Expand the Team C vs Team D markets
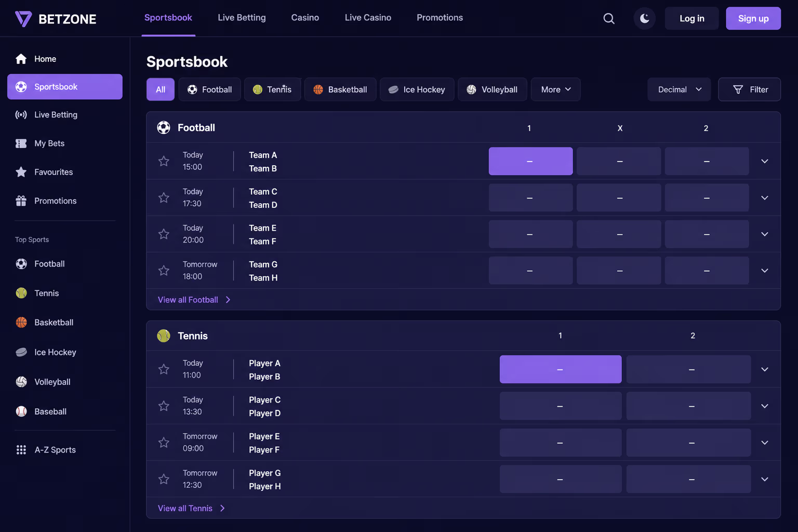 click(765, 197)
